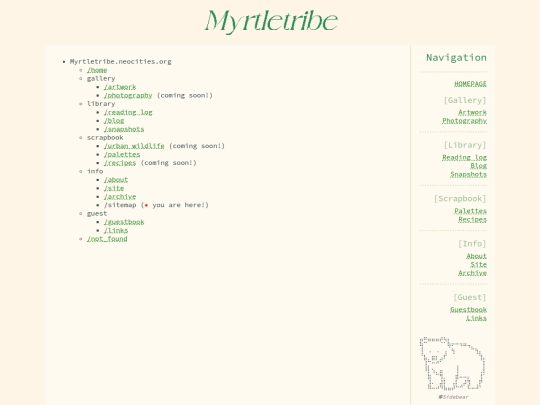Click Links in the sidebar Guest section
The width and height of the screenshot is (540, 405).
pos(477,318)
